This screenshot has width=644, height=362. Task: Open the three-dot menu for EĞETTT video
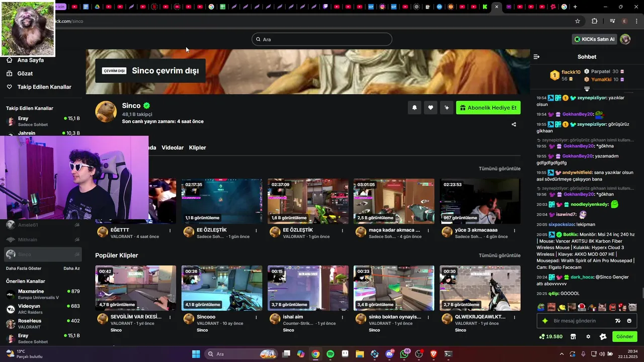tap(170, 231)
